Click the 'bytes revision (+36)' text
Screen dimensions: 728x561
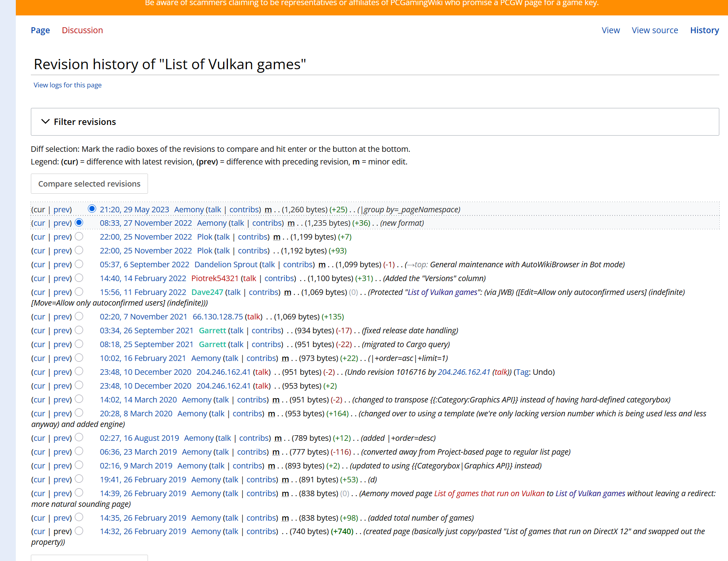tap(361, 223)
